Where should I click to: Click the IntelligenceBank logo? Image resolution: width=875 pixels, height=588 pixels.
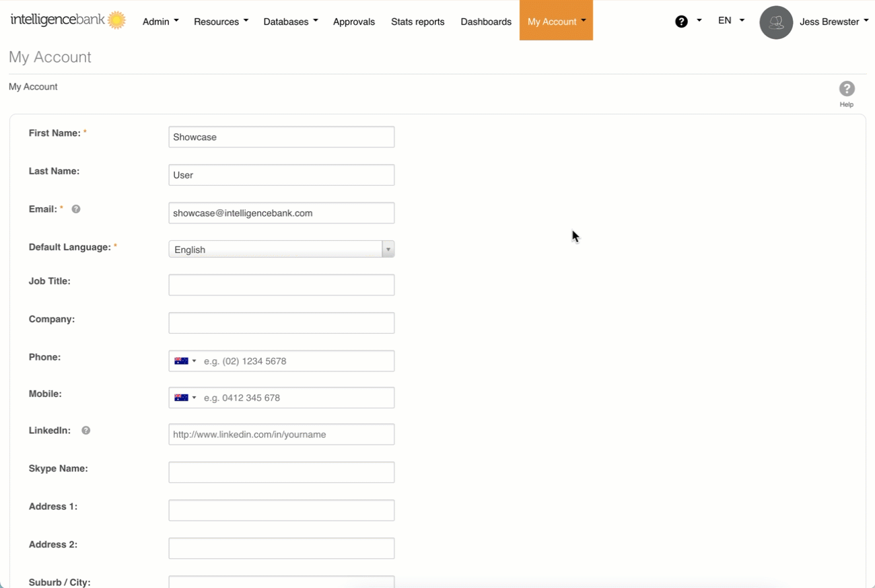pos(68,20)
